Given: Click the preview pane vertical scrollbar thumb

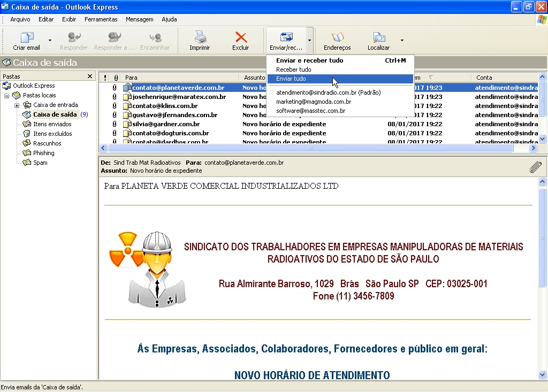Looking at the screenshot, I should (542, 237).
